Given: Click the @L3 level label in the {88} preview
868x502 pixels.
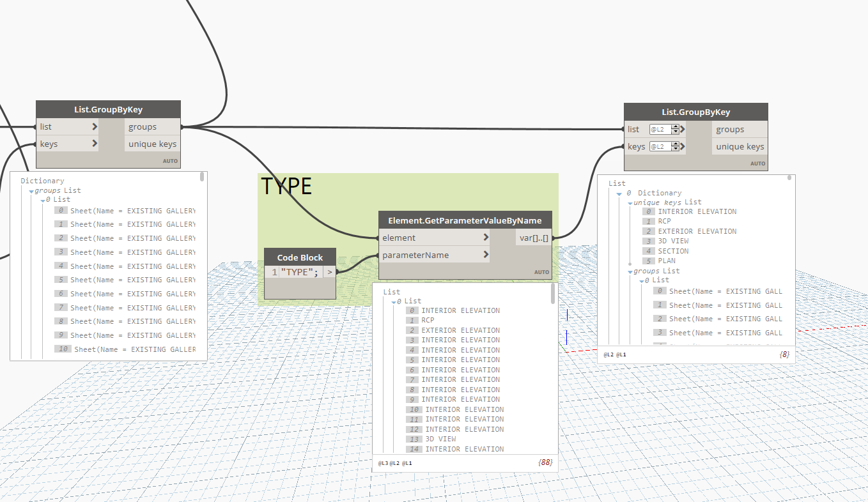Looking at the screenshot, I should point(383,463).
